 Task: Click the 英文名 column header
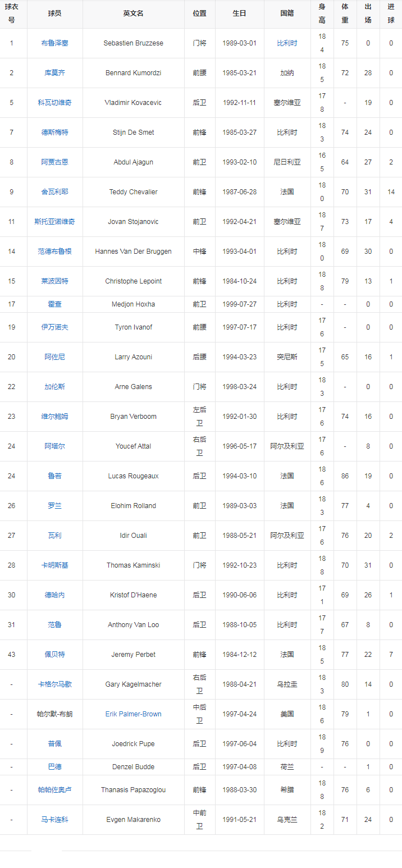(133, 13)
